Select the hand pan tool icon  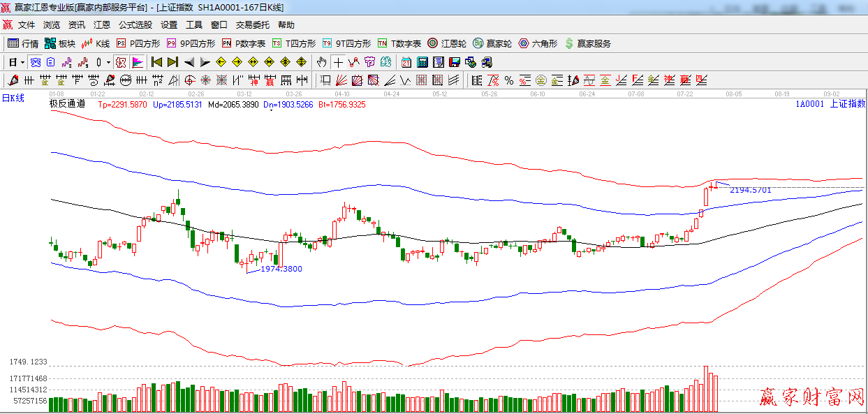[321, 62]
